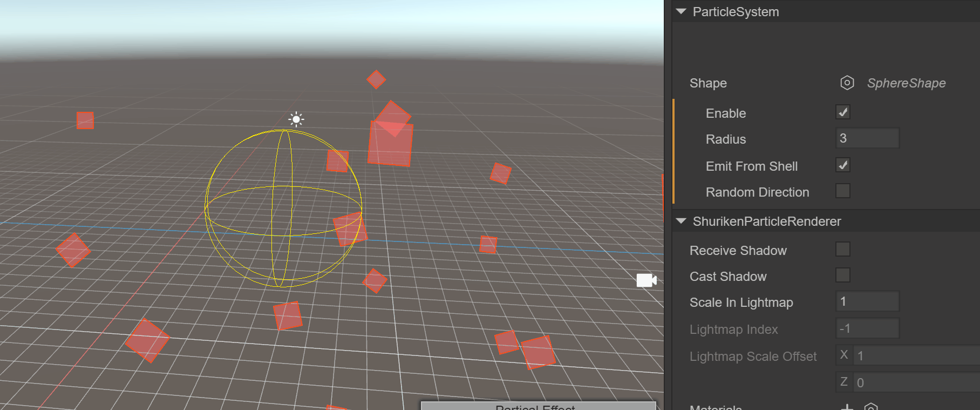This screenshot has width=980, height=410.
Task: Click the Lightmap Index field
Action: pyautogui.click(x=867, y=328)
